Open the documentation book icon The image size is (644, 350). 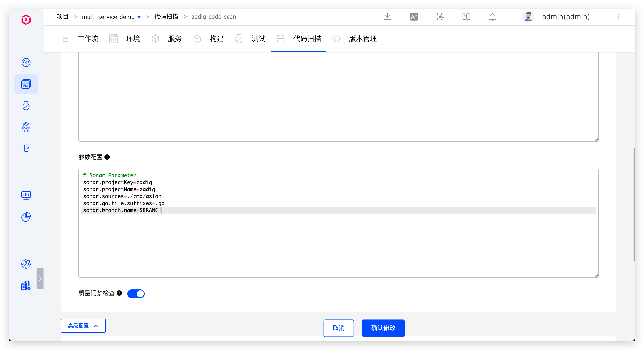[466, 17]
